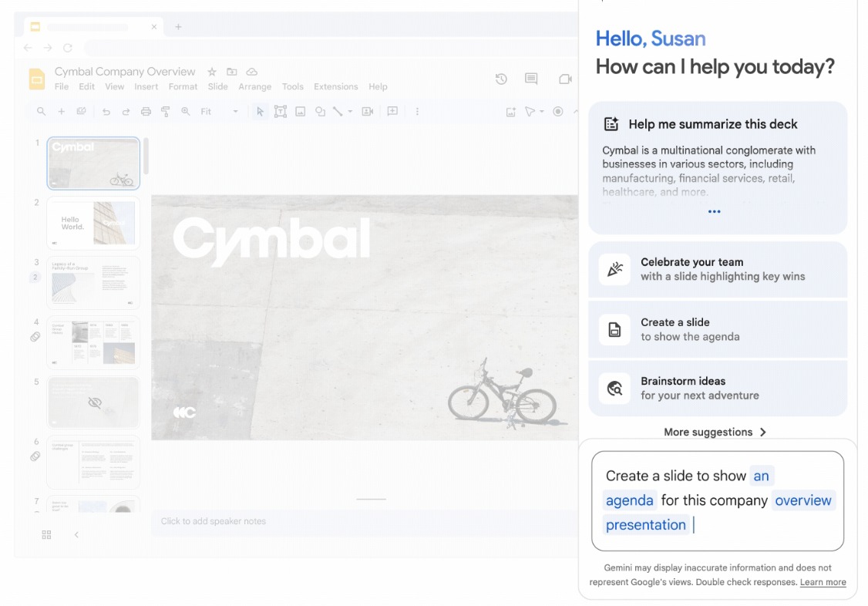
Task: Toggle the record slideshow circle button
Action: pos(558,112)
